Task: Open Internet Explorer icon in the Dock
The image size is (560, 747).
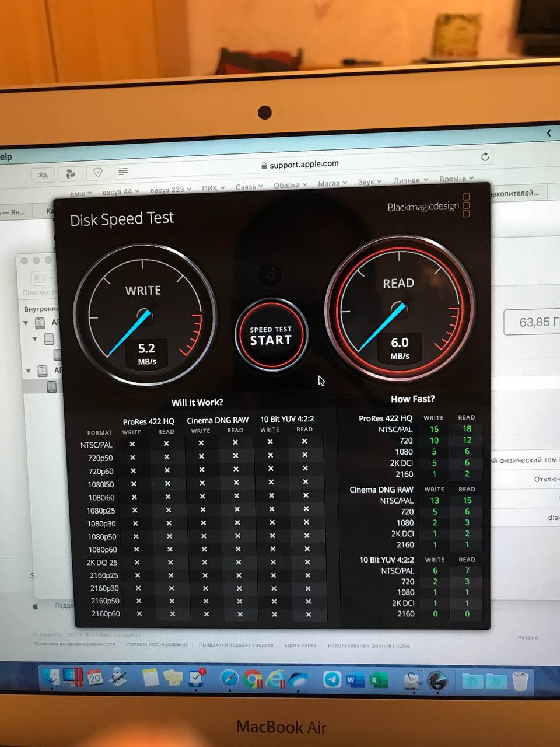Action: 275,679
